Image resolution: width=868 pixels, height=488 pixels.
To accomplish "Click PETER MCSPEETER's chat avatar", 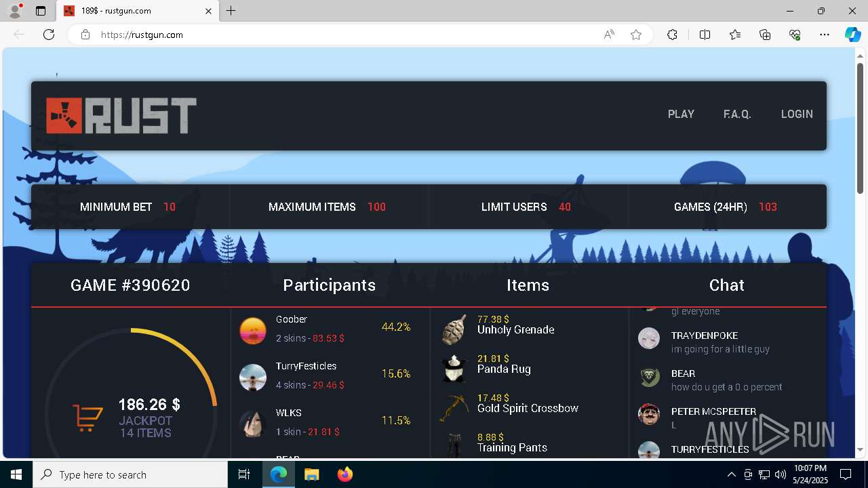I will (x=649, y=414).
